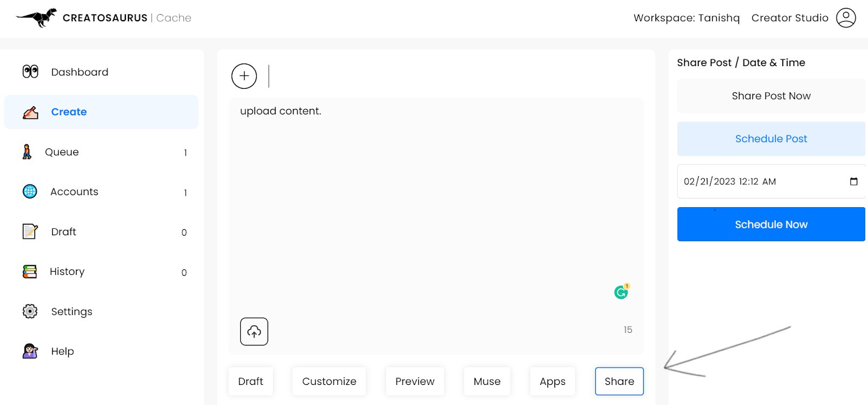Click the Queue count "1"
The height and width of the screenshot is (405, 868).
click(x=186, y=153)
